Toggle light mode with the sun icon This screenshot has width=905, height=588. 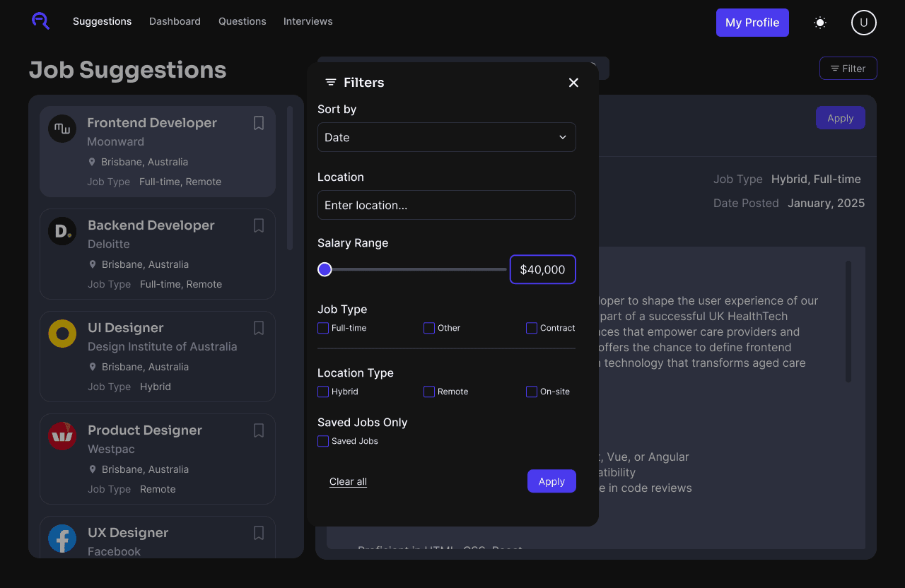819,22
